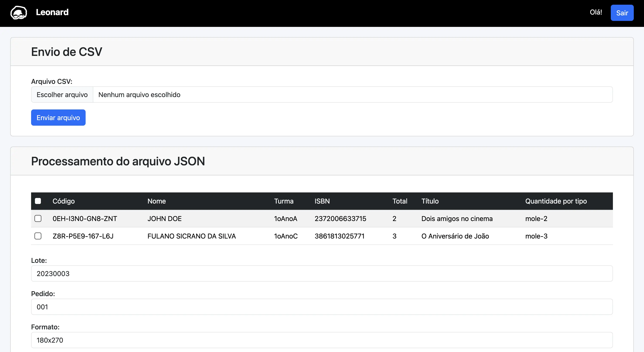Click the Código column header
644x352 pixels.
point(63,201)
